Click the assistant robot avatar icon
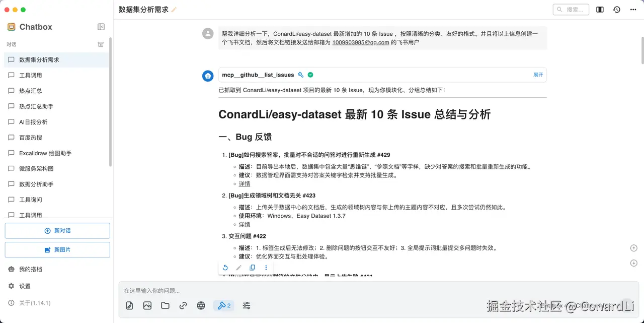Image resolution: width=644 pixels, height=323 pixels. (208, 76)
